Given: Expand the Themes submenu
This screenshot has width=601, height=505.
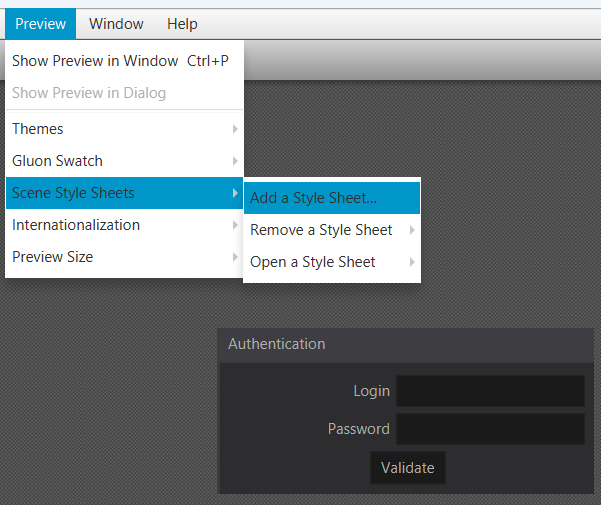Looking at the screenshot, I should (125, 129).
